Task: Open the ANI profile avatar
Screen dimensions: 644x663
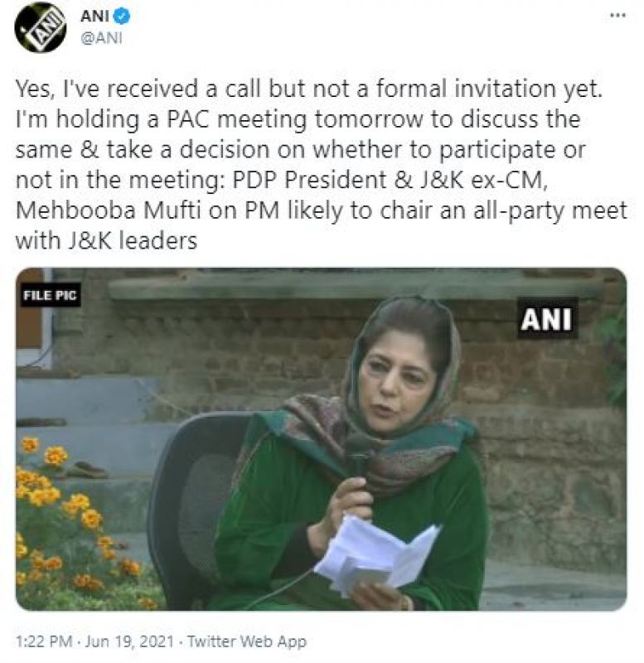Action: 41,27
